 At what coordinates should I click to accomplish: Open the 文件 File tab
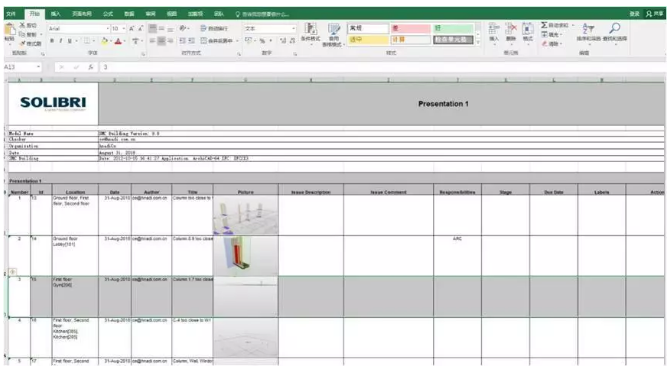11,14
